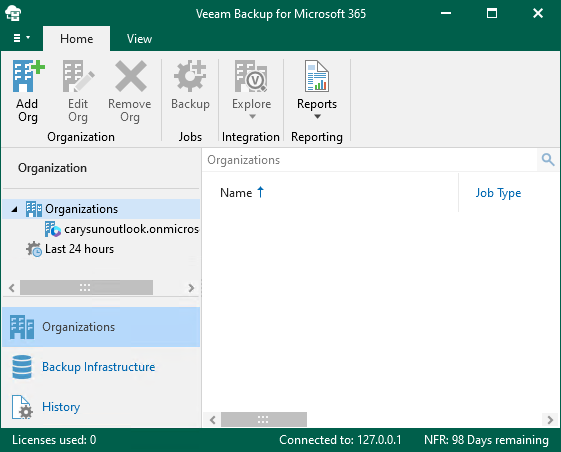Click the Veeam app icon in title bar
This screenshot has width=561, height=452.
13,14
